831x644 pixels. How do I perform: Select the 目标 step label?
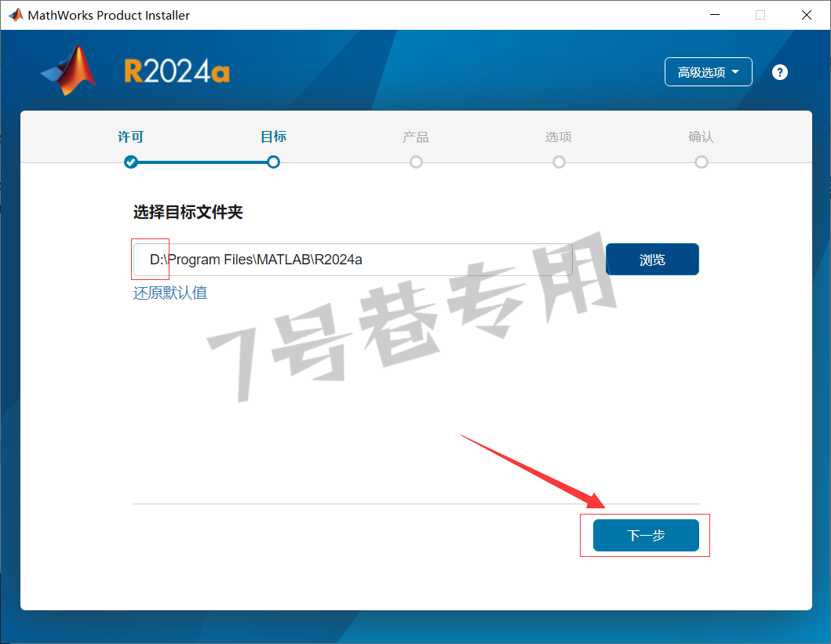273,136
